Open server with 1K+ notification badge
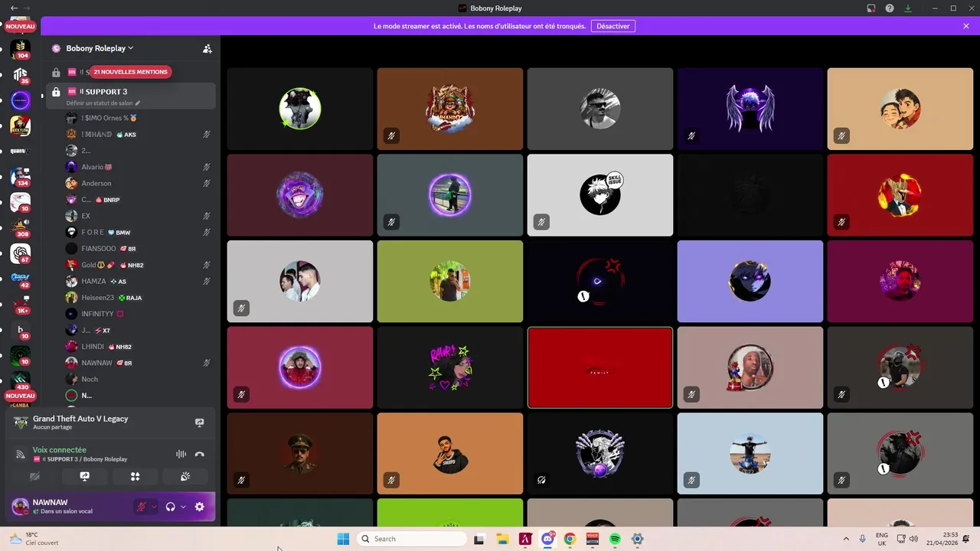This screenshot has height=551, width=980. (x=21, y=305)
